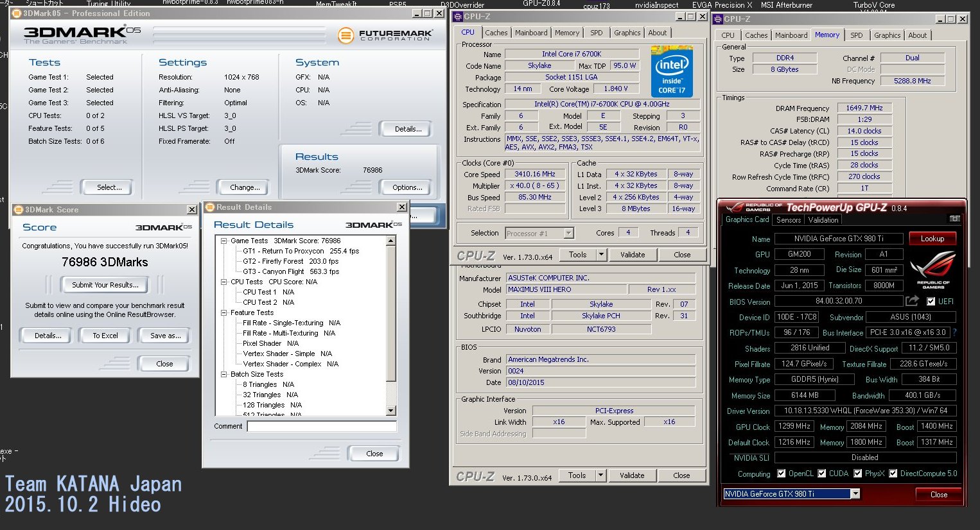Click the To Excel button
This screenshot has width=980, height=530.
point(105,336)
